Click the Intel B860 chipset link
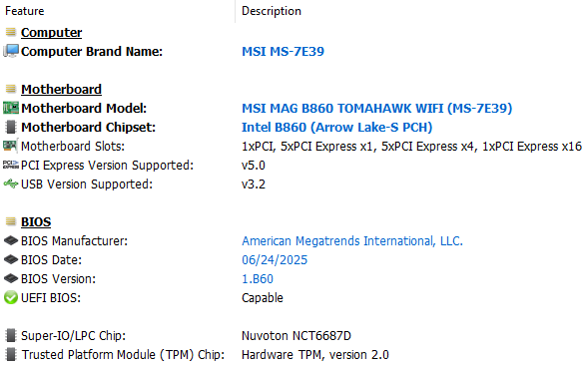588x367 pixels. coord(336,128)
